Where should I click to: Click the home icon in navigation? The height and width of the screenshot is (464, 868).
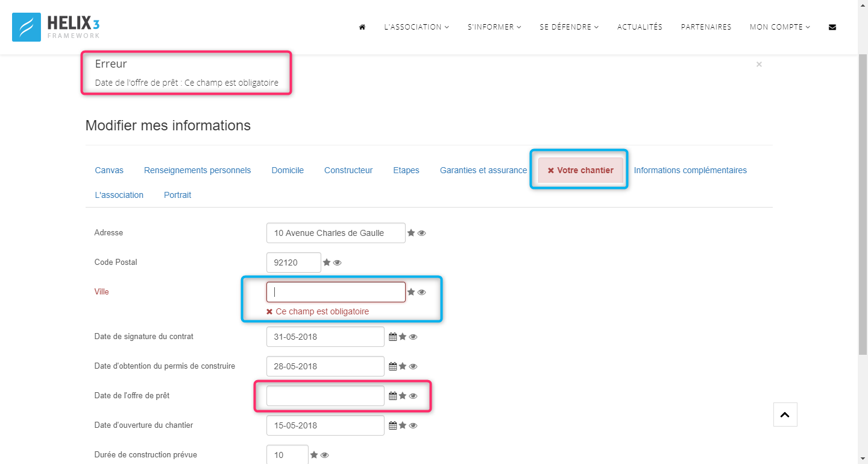(362, 27)
